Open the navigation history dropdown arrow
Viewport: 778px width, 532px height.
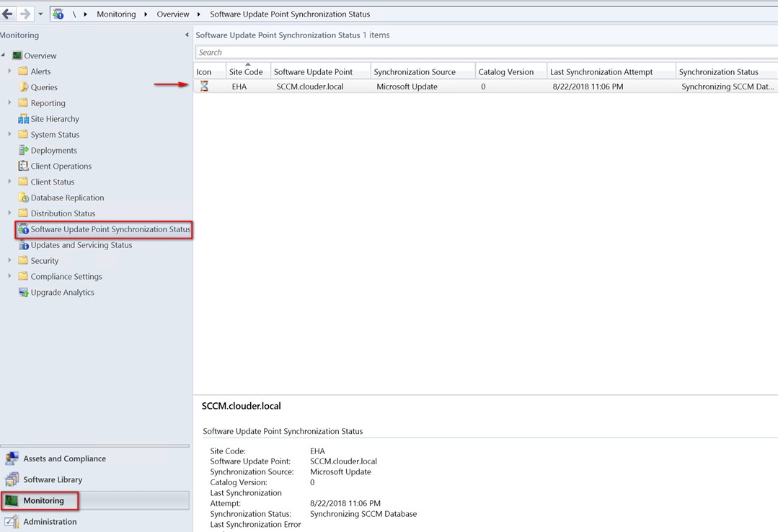(x=40, y=14)
